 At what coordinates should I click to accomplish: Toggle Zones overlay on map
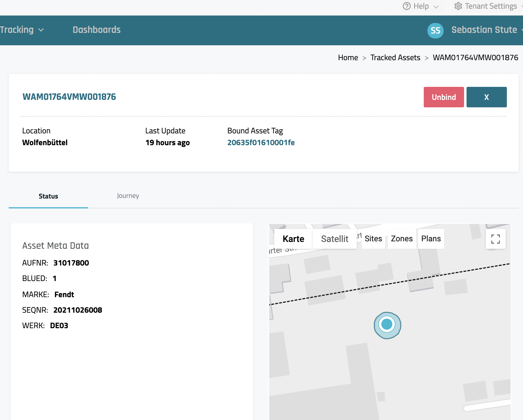click(x=402, y=239)
